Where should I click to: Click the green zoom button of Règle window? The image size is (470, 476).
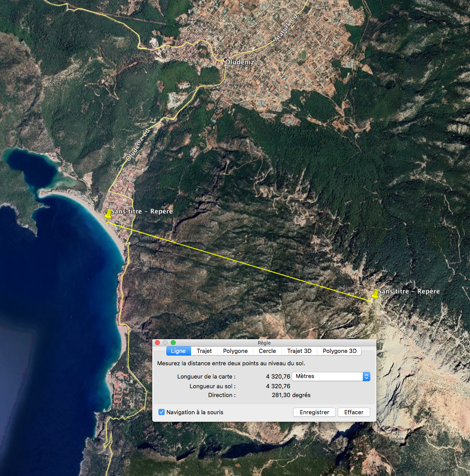coord(173,342)
